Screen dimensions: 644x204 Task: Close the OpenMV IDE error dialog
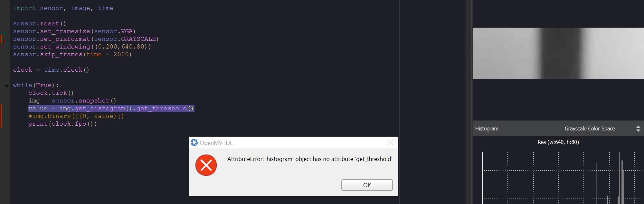coord(390,143)
